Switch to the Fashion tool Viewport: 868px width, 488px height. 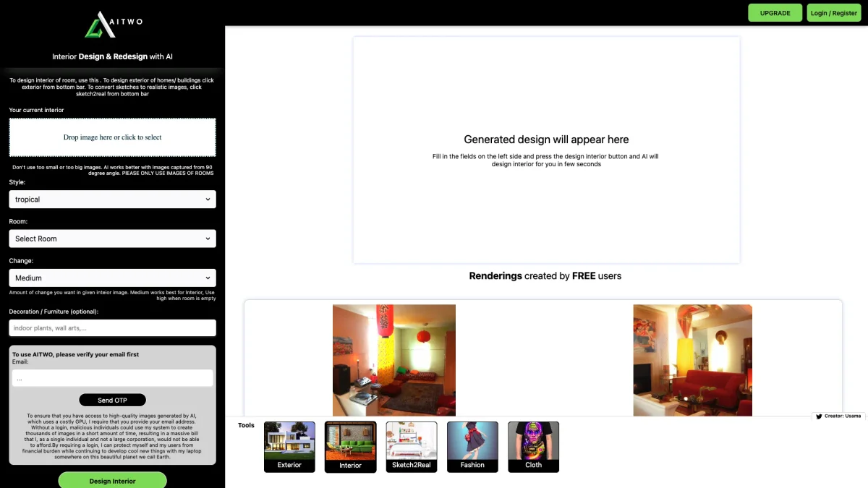point(472,447)
